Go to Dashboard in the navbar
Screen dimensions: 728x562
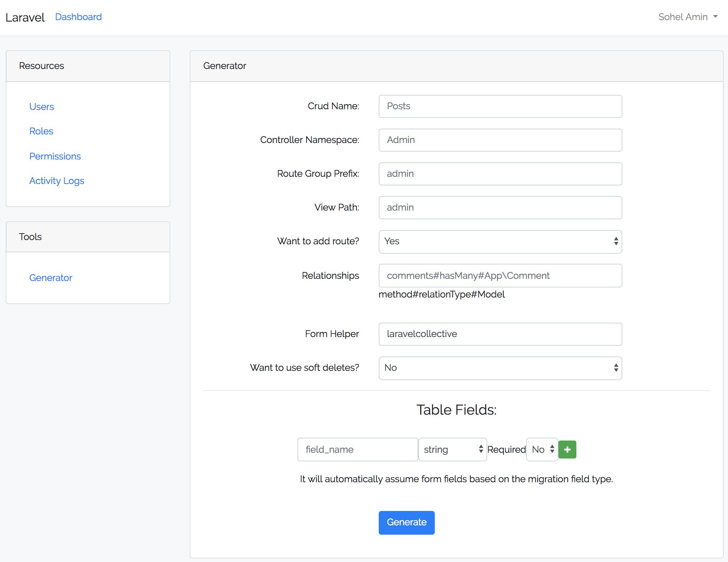(x=78, y=17)
